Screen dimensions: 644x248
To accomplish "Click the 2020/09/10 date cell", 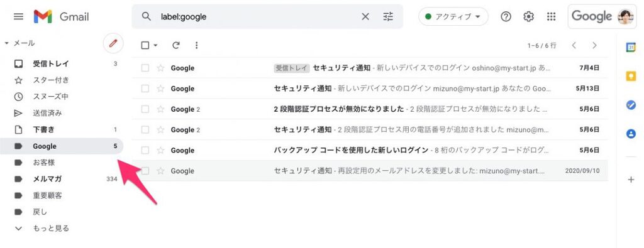I will [582, 171].
